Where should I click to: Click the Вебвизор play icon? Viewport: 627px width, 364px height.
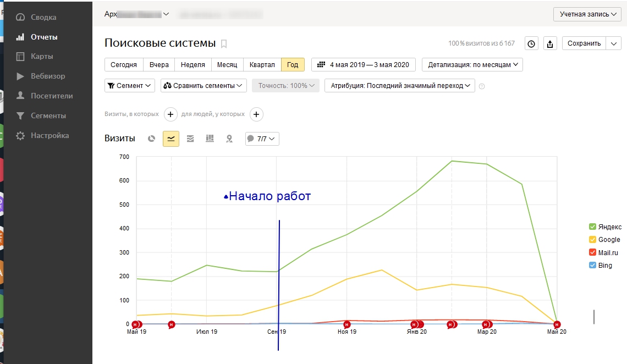pyautogui.click(x=20, y=76)
